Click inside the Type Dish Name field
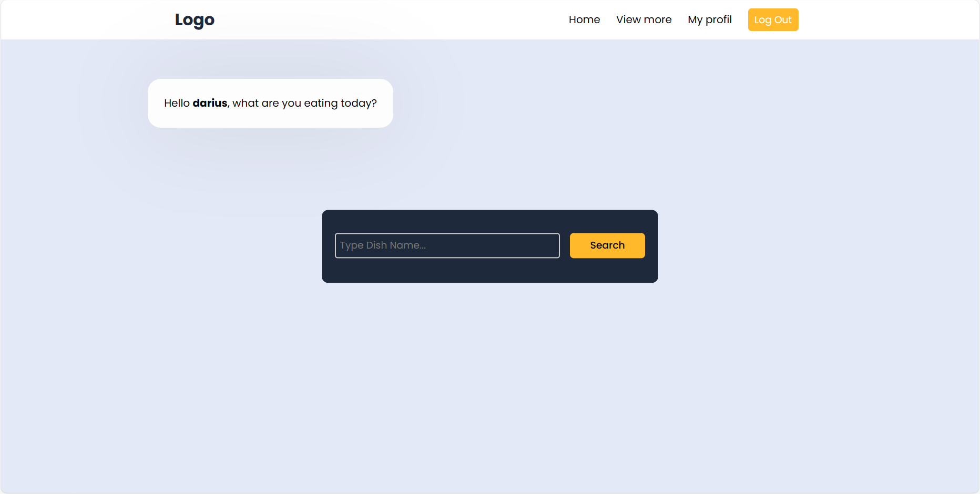980x494 pixels. (447, 245)
